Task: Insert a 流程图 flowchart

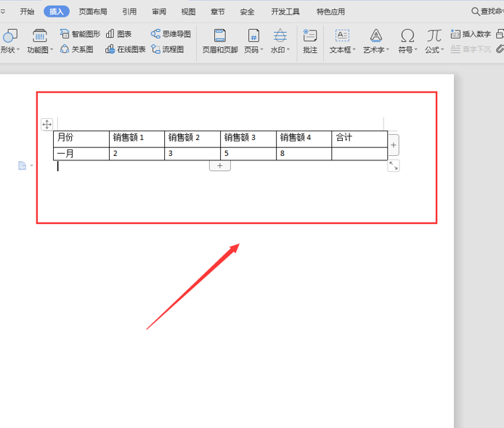Action: point(168,49)
